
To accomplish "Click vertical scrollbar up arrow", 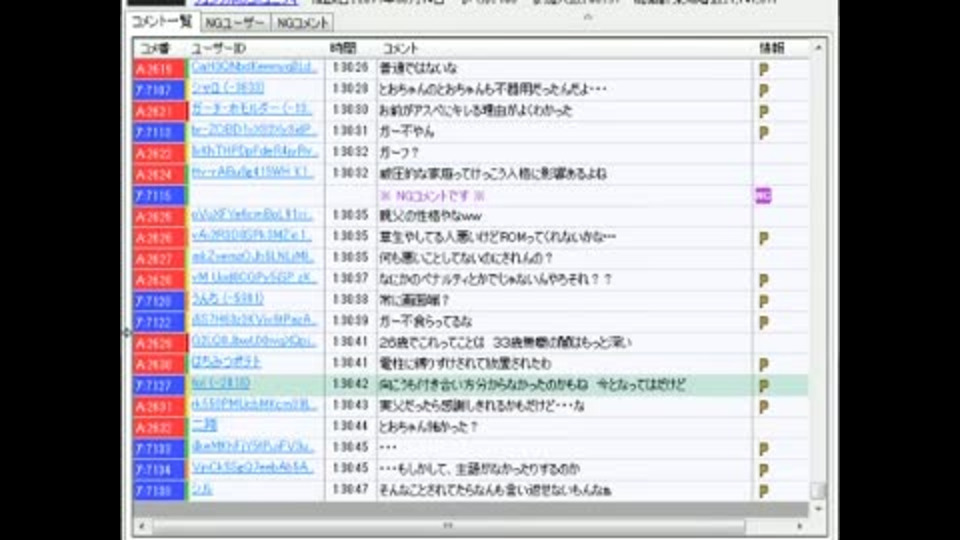I will coord(819,48).
